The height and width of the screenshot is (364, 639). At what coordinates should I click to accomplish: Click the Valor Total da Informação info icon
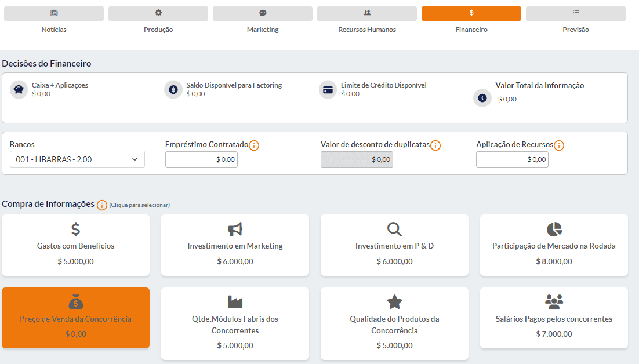coord(482,98)
